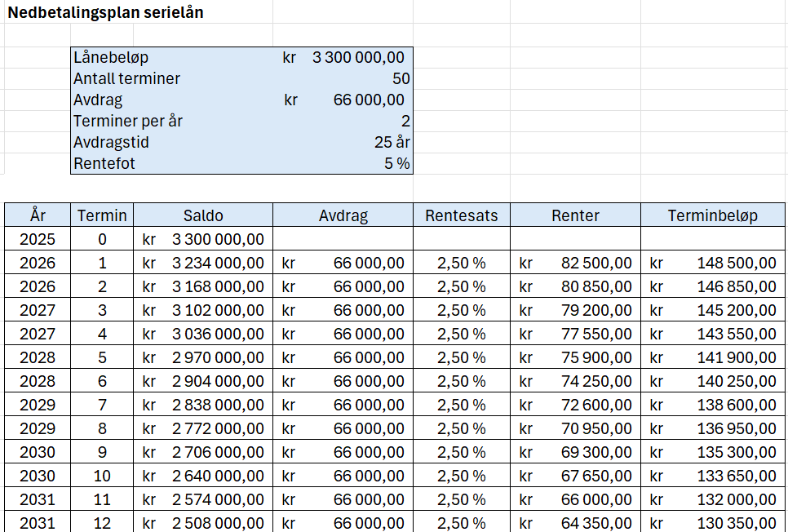The image size is (788, 532).
Task: Select the Renter cell 82 500,00
Action: pyautogui.click(x=575, y=263)
